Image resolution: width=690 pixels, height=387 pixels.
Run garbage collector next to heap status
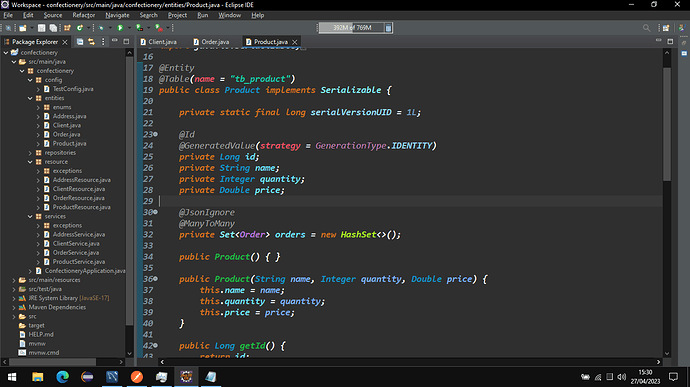click(388, 28)
